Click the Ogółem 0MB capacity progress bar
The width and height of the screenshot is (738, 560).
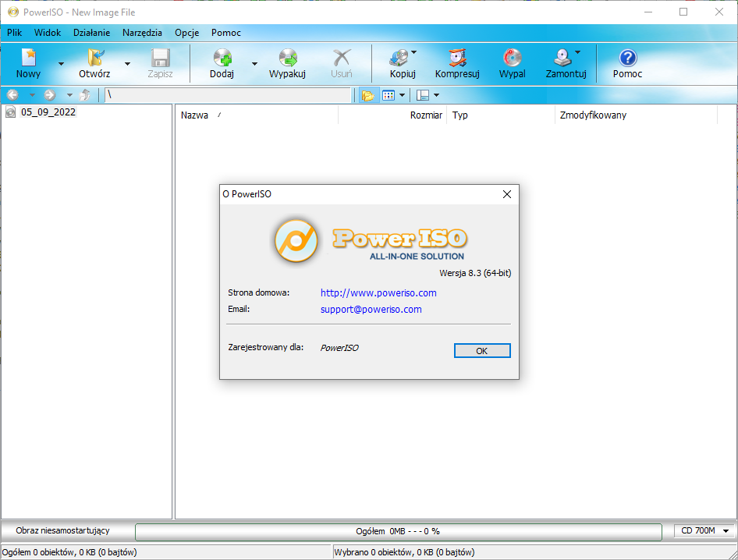coord(398,531)
